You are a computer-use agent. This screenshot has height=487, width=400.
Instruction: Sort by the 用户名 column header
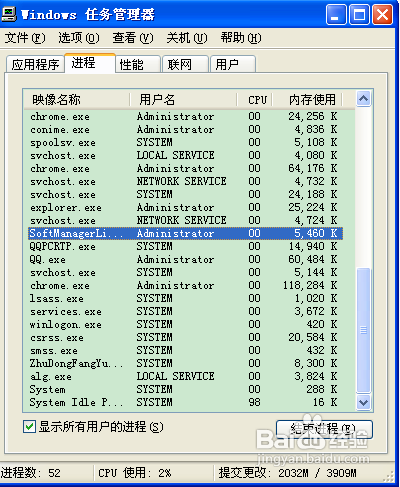183,99
